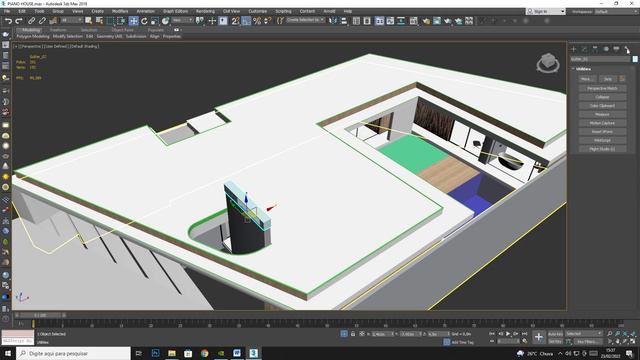
Task: Open the reference coordinate system View dropdown
Action: coord(182,20)
